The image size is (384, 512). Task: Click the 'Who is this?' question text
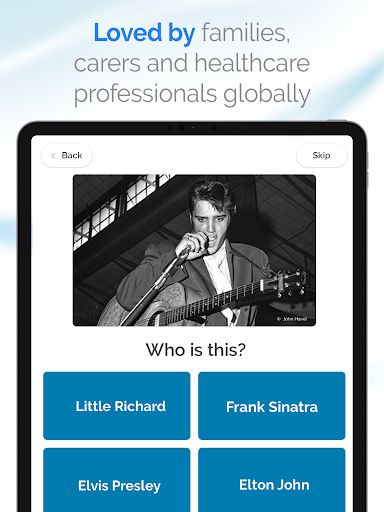pyautogui.click(x=196, y=350)
